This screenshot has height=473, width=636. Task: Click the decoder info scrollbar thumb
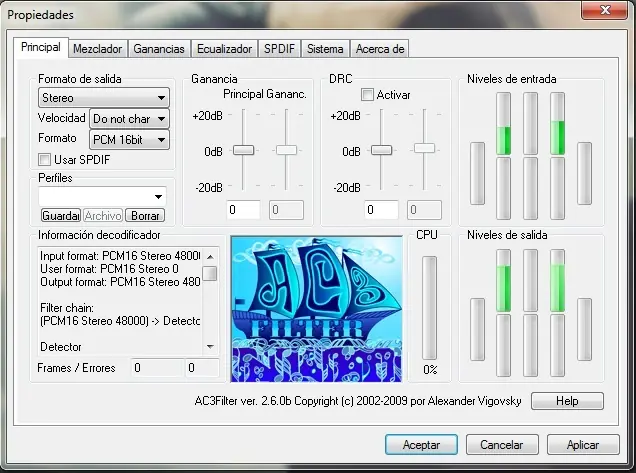click(x=210, y=273)
